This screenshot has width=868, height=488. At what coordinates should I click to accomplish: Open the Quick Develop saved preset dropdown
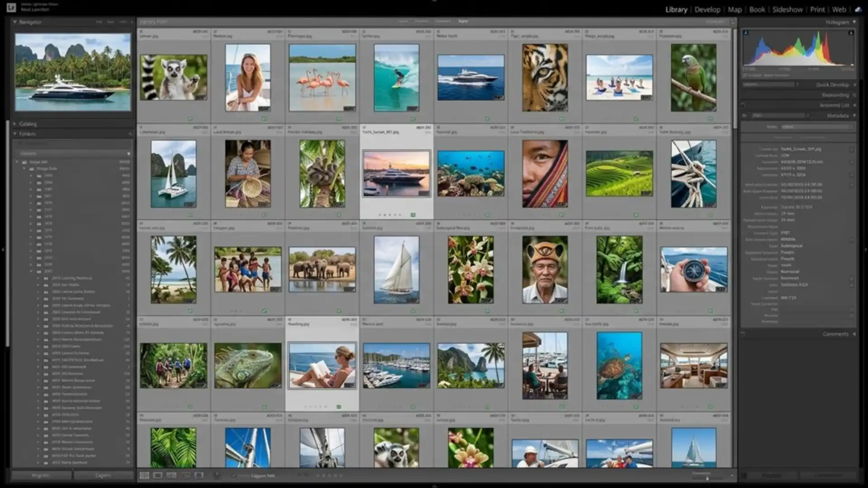pyautogui.click(x=770, y=84)
